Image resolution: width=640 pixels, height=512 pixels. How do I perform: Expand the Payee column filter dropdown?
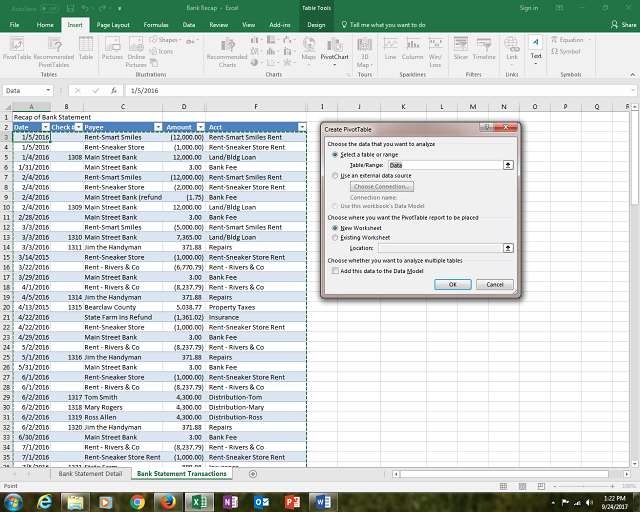tap(156, 127)
